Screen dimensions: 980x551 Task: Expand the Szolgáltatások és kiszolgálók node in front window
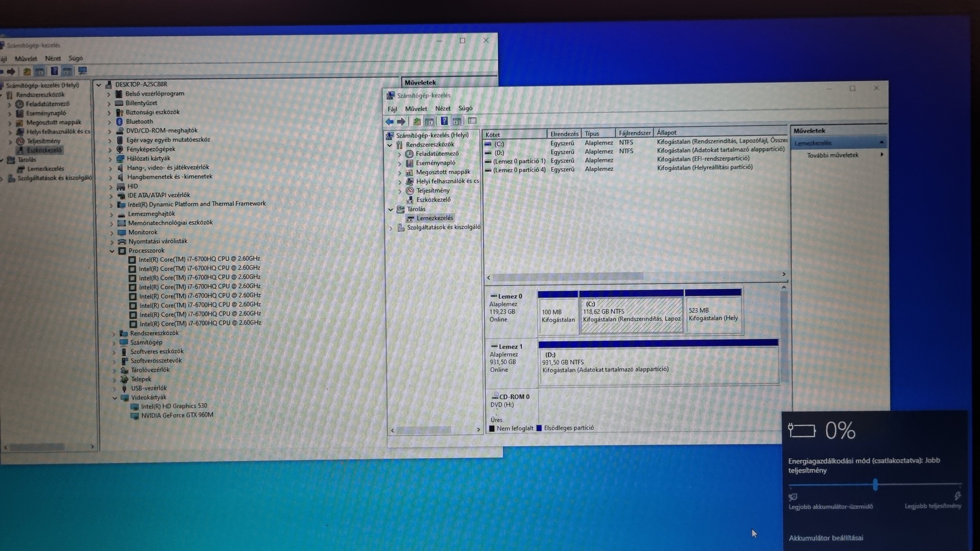tap(391, 228)
